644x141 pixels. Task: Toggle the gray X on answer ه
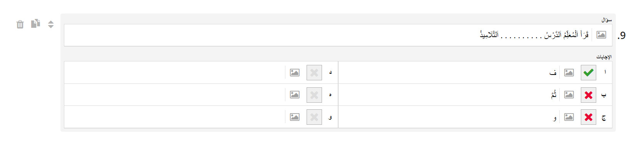point(314,95)
